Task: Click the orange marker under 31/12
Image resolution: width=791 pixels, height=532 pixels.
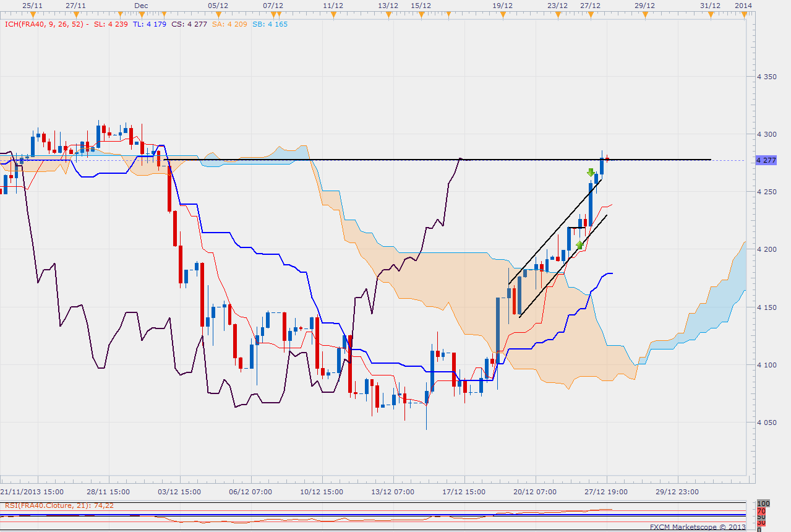Action: pyautogui.click(x=710, y=14)
